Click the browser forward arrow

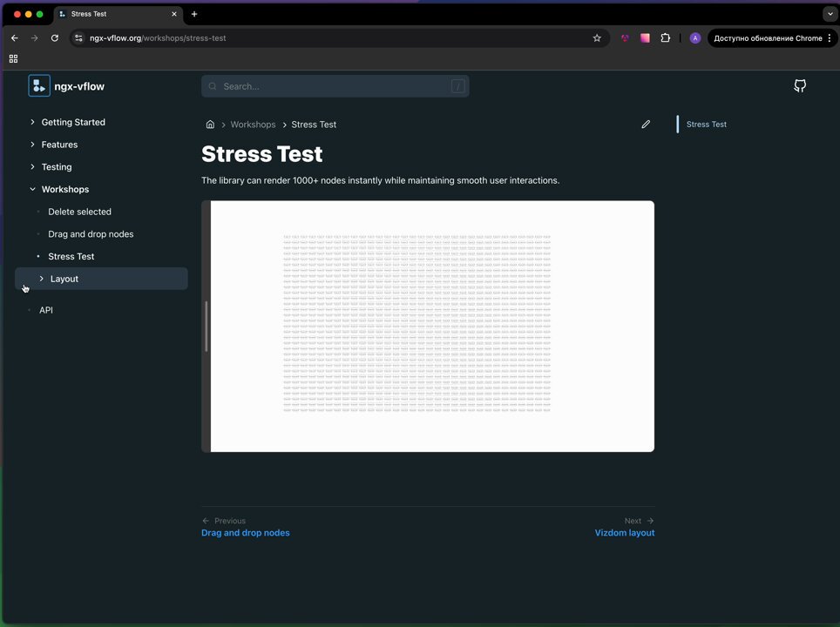(x=34, y=38)
